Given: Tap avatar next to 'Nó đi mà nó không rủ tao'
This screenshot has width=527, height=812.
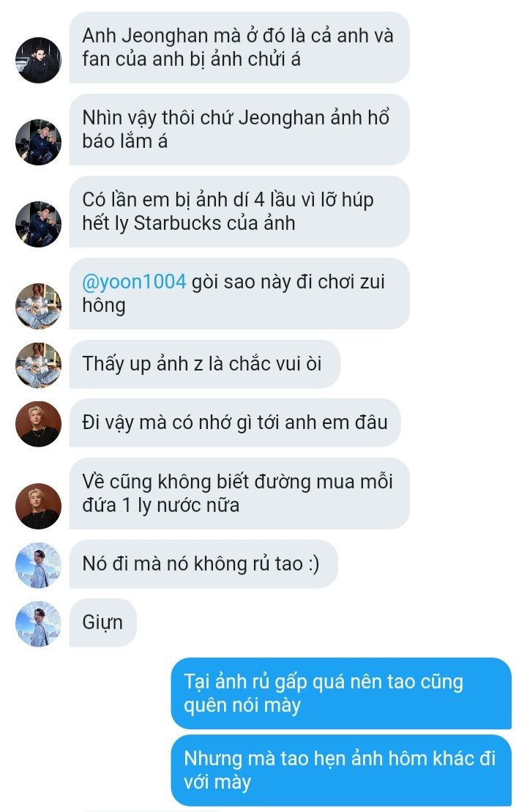Looking at the screenshot, I should point(38,565).
